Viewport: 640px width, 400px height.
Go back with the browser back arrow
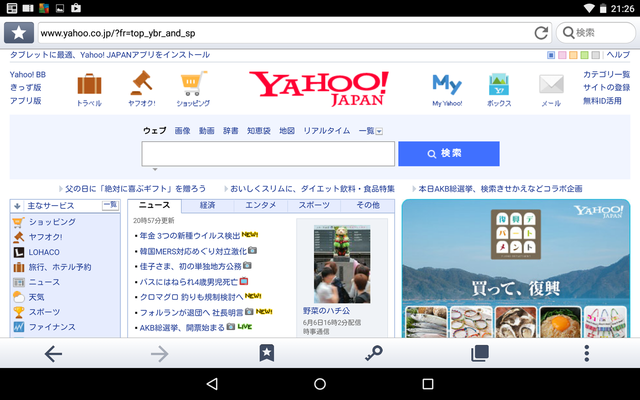click(x=53, y=353)
